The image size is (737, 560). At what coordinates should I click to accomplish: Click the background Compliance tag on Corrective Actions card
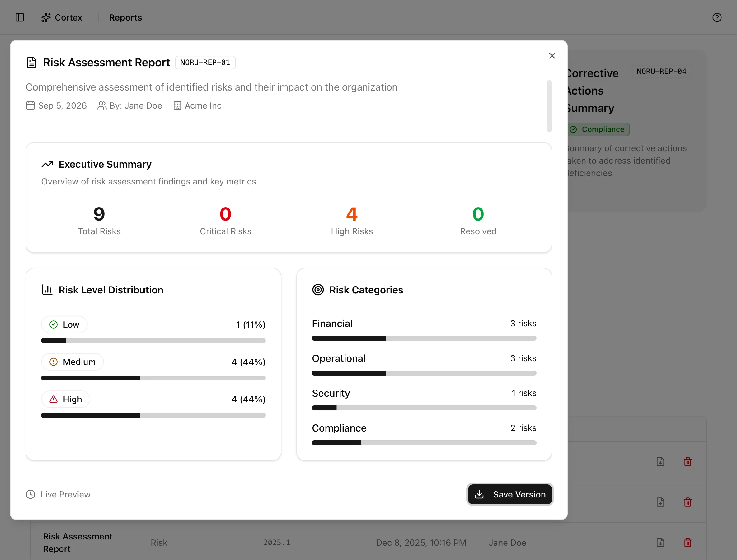coord(599,129)
